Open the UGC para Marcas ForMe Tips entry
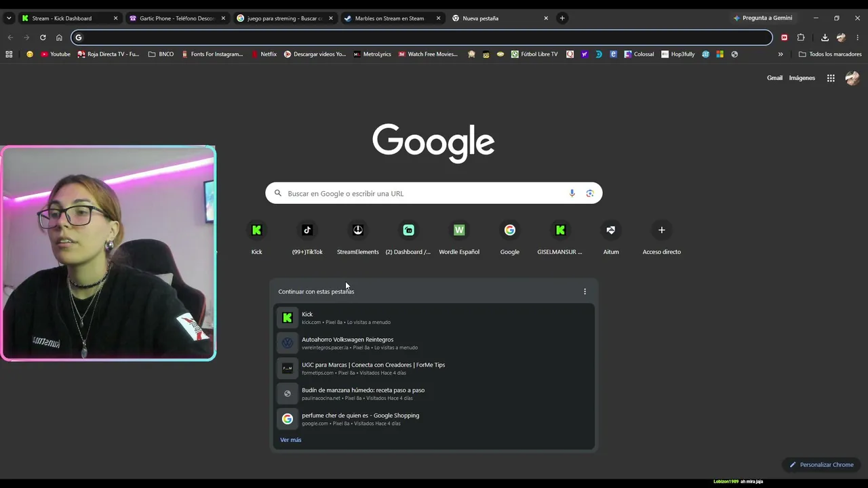This screenshot has height=488, width=868. point(433,368)
